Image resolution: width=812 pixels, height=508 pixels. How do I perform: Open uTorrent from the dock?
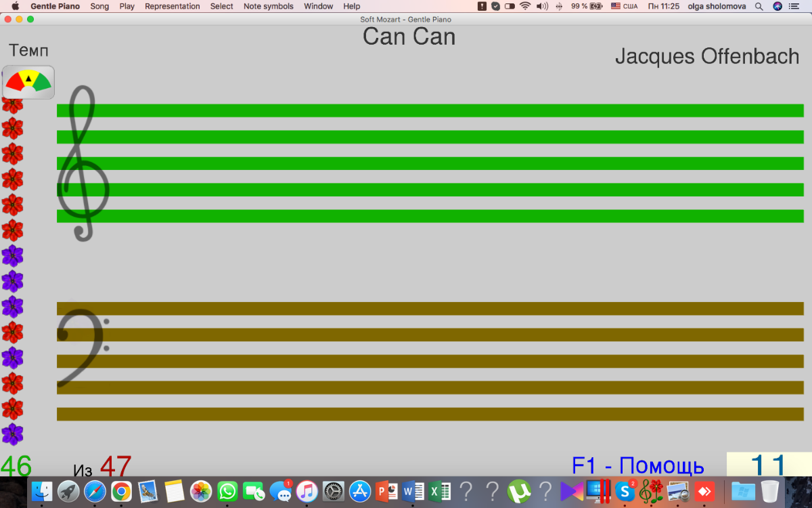tap(519, 491)
